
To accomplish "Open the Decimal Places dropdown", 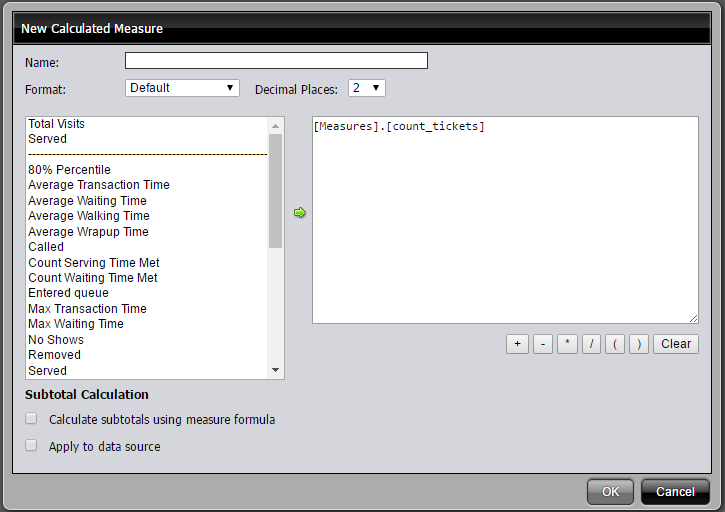I will click(366, 88).
